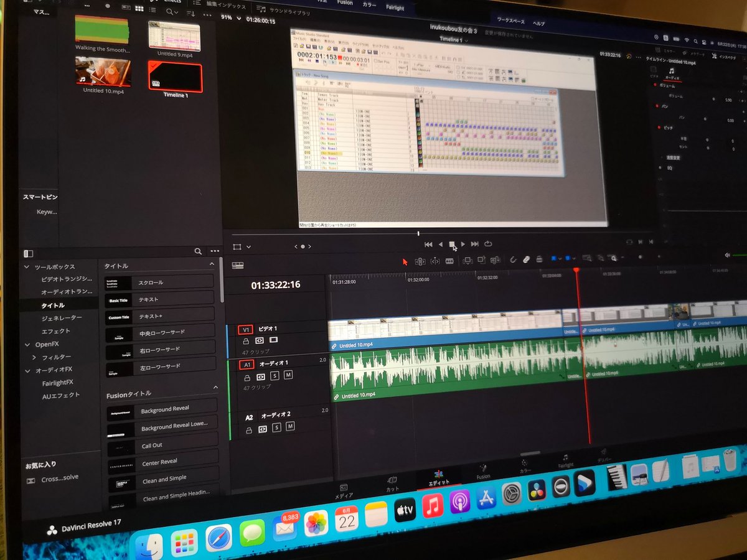Switch to the カット page tab

(x=392, y=483)
